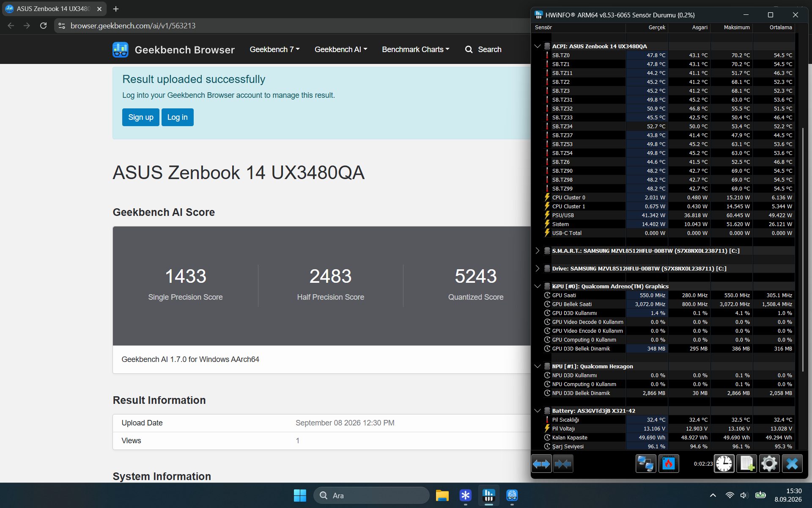Collapse Battery sensor group
812x508 pixels.
(538, 411)
